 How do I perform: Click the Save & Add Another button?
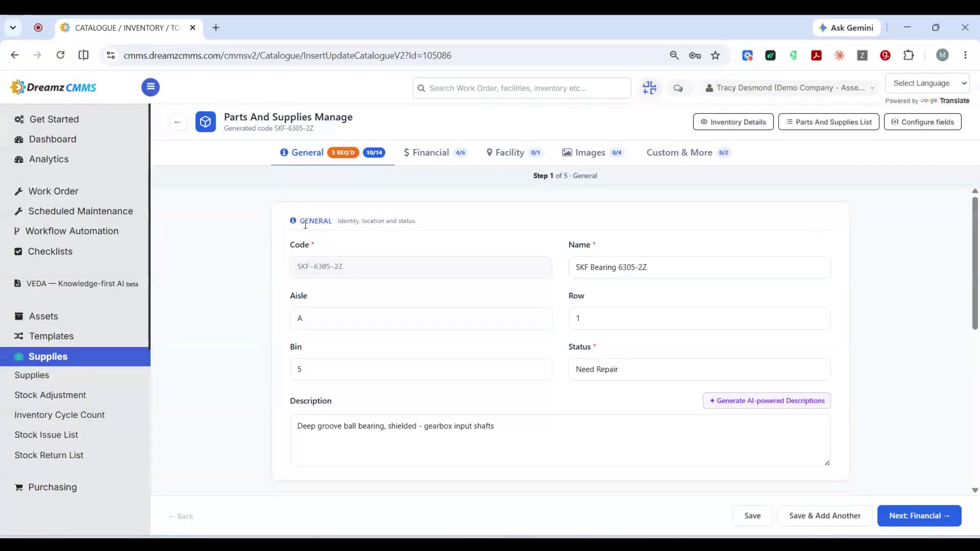(825, 516)
